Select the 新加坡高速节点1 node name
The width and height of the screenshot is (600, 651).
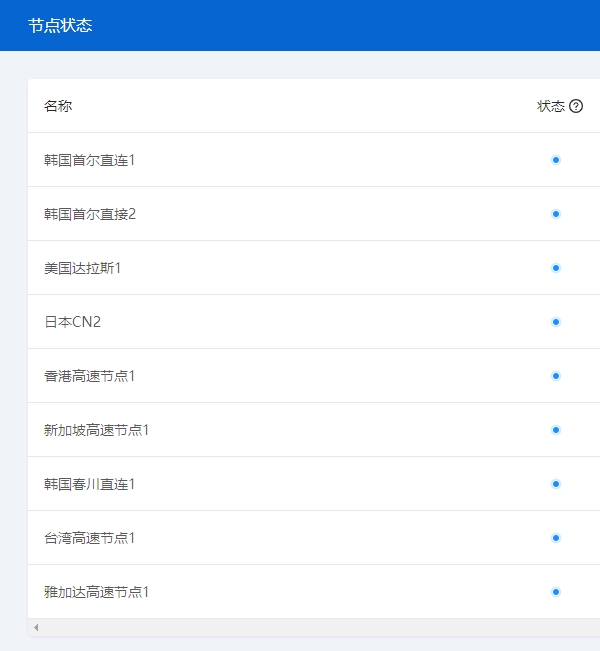click(x=96, y=430)
